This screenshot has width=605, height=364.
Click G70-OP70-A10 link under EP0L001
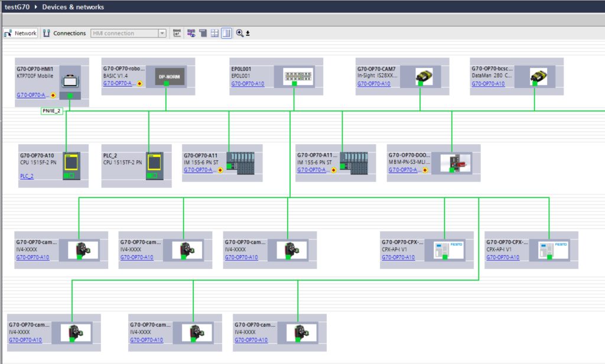tap(248, 84)
